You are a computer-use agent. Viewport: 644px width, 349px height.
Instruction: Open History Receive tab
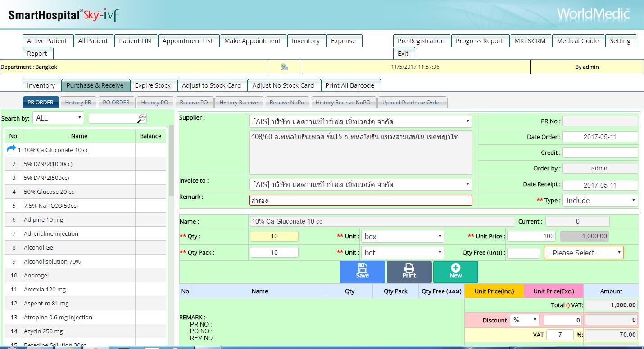[x=239, y=102]
